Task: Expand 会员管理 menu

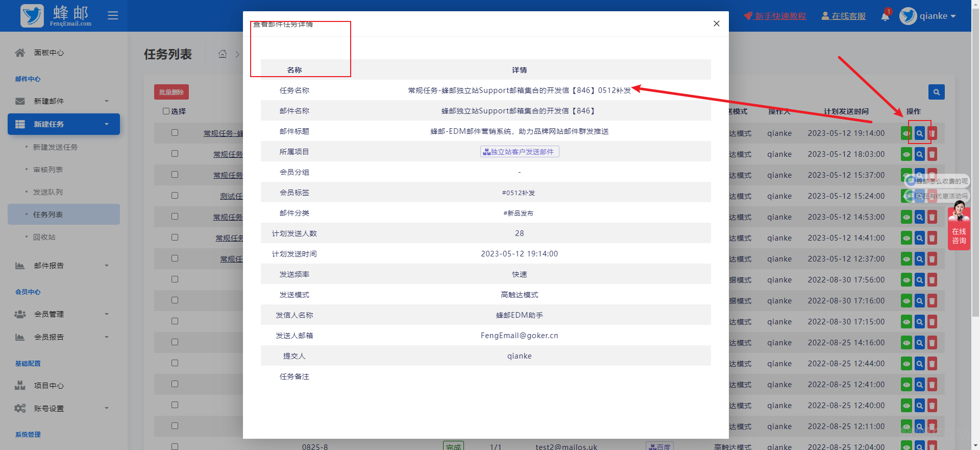Action: (64, 314)
